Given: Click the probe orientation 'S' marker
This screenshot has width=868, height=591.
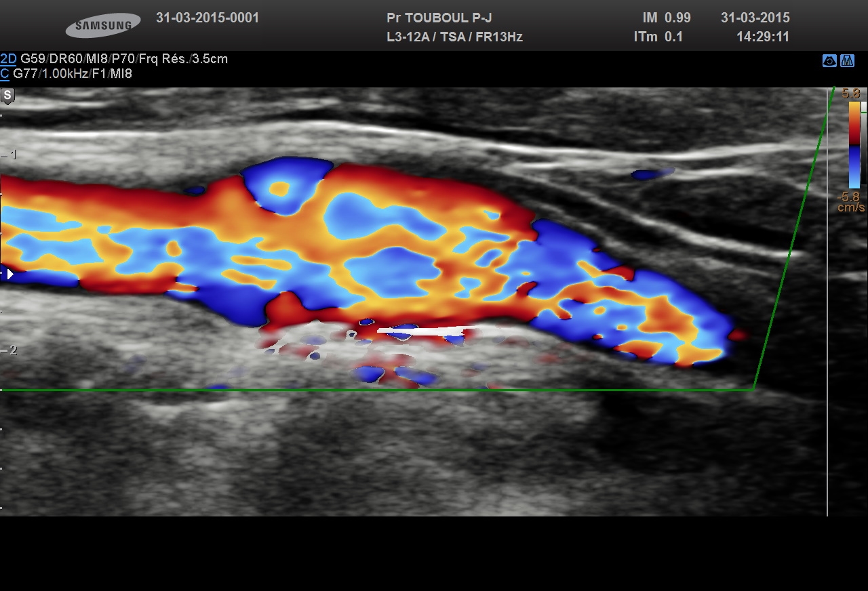Looking at the screenshot, I should 7,95.
